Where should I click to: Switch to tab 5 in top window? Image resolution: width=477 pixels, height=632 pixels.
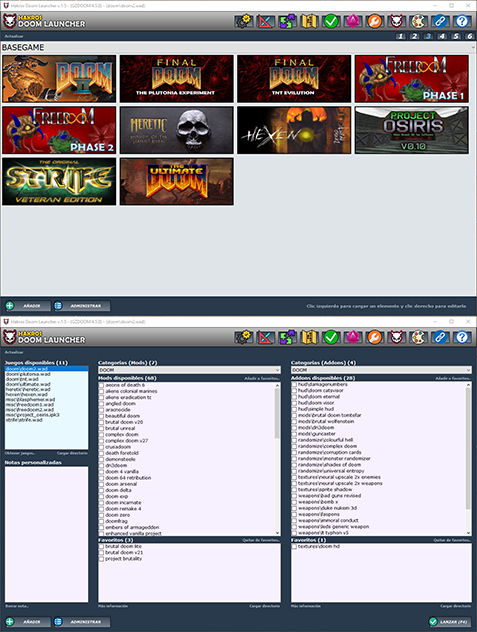[x=456, y=36]
